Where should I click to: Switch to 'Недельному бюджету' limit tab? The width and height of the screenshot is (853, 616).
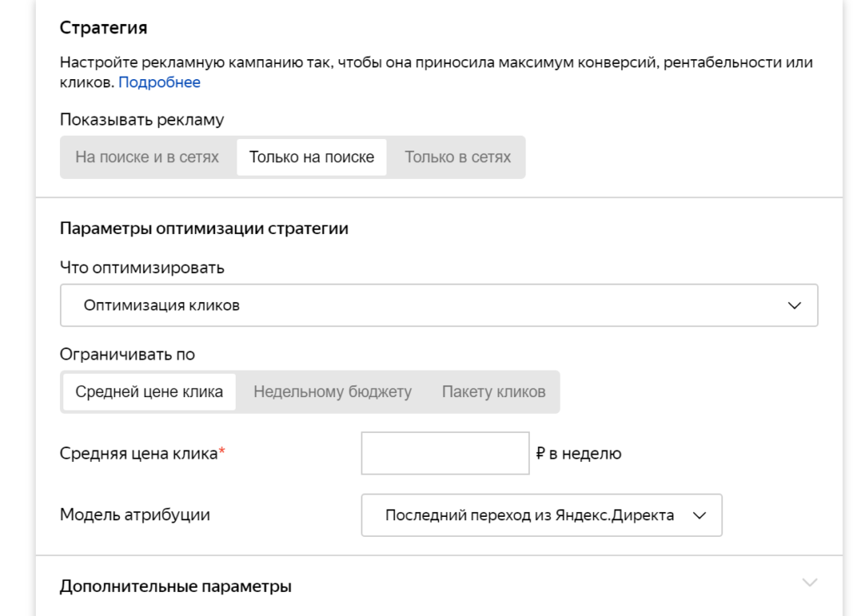[x=332, y=392]
